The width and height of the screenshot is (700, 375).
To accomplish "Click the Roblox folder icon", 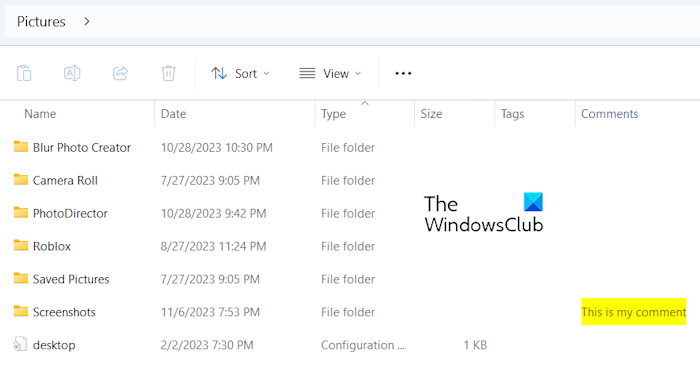I will pos(21,245).
